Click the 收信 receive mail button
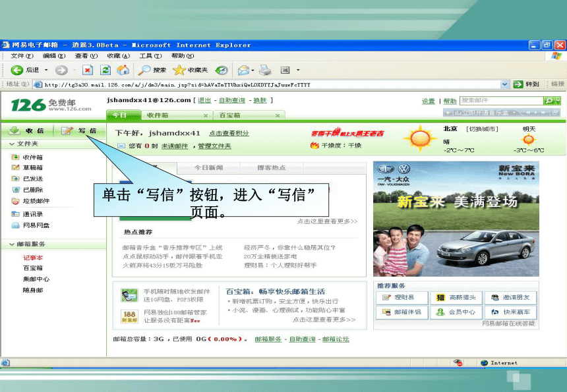The image size is (567, 392). tap(27, 130)
